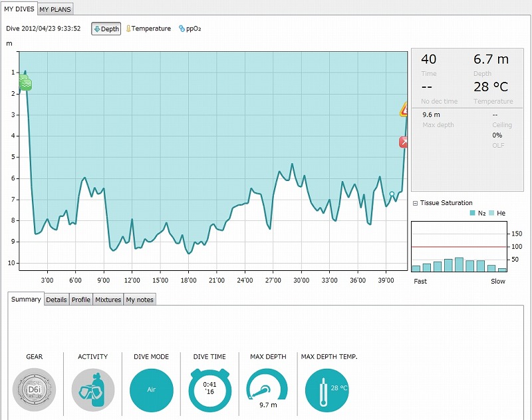Click the dive time stopwatch icon
The width and height of the screenshot is (532, 420).
(x=209, y=390)
